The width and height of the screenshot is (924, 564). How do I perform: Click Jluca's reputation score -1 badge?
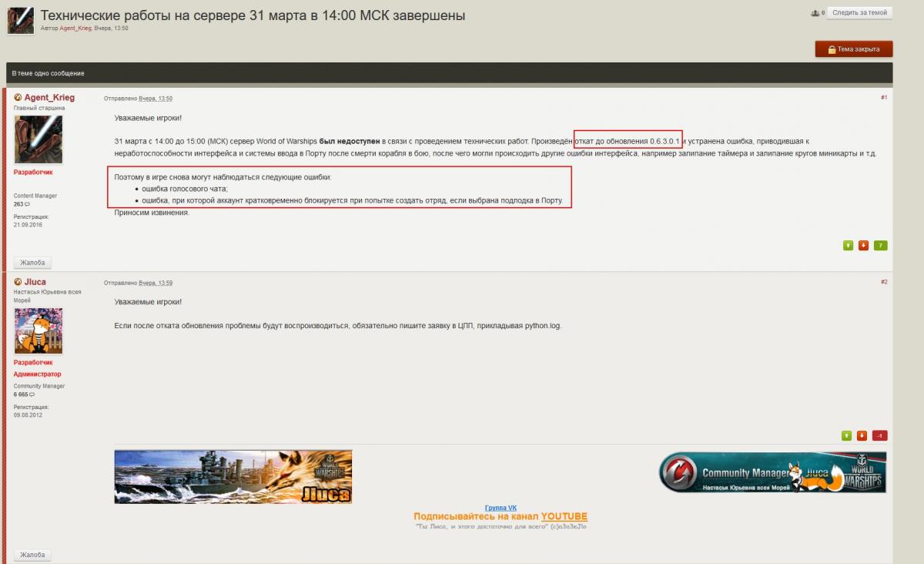879,435
